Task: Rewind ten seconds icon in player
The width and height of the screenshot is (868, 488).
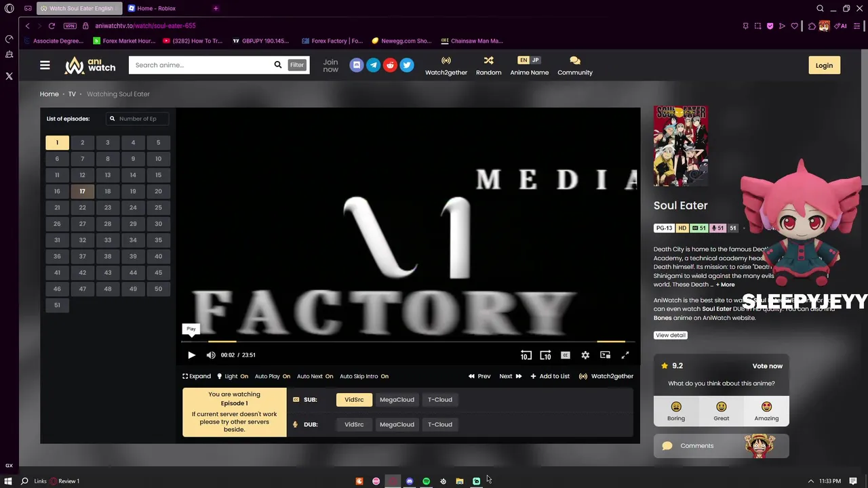Action: coord(526,355)
